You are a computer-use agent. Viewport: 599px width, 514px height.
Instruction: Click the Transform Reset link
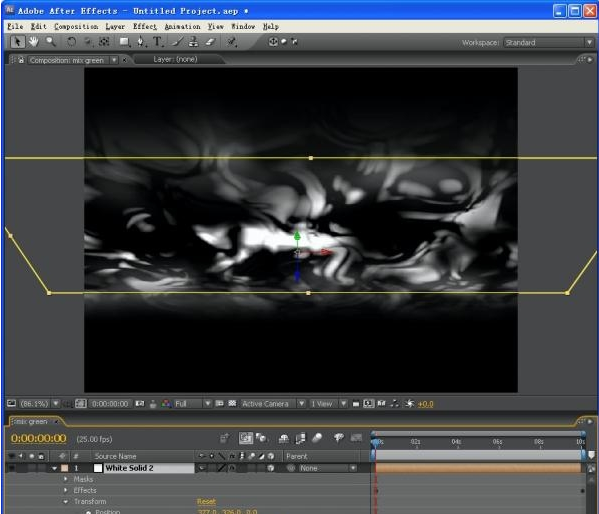tap(206, 501)
